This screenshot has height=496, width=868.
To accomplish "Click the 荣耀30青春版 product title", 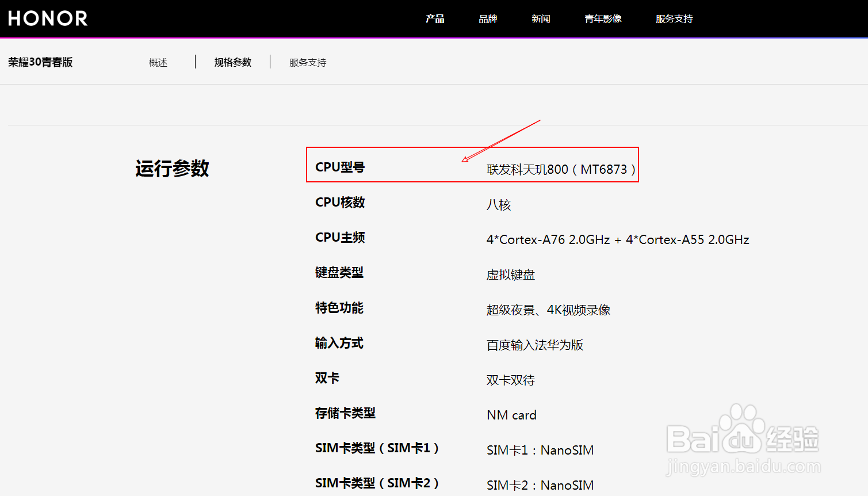I will click(40, 62).
